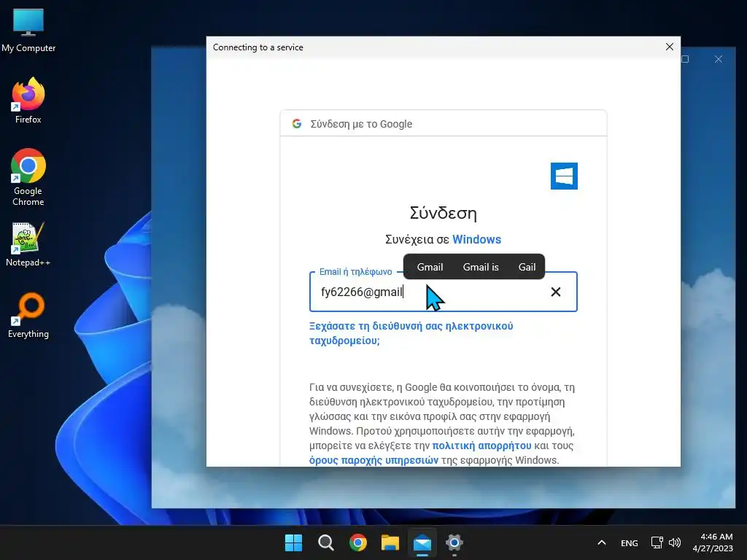Switch the ENG input language indicator

click(x=630, y=542)
